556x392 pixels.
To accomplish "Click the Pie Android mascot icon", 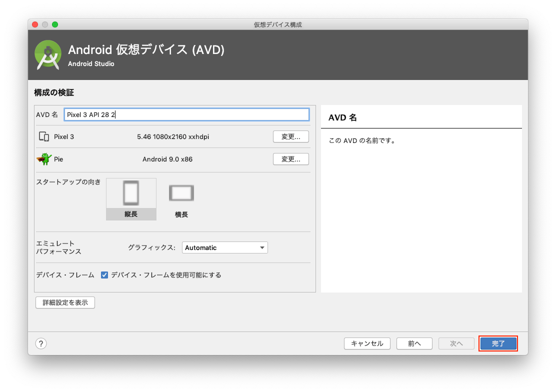I will [x=46, y=158].
